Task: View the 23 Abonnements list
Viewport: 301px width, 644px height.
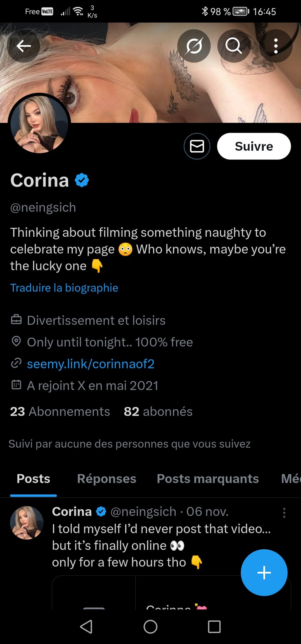Action: 60,411
